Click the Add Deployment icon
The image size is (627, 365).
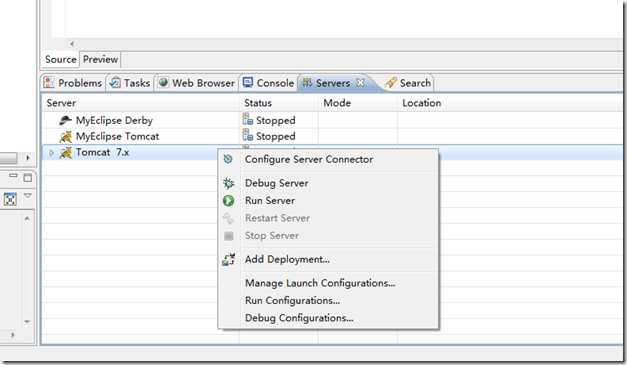228,259
